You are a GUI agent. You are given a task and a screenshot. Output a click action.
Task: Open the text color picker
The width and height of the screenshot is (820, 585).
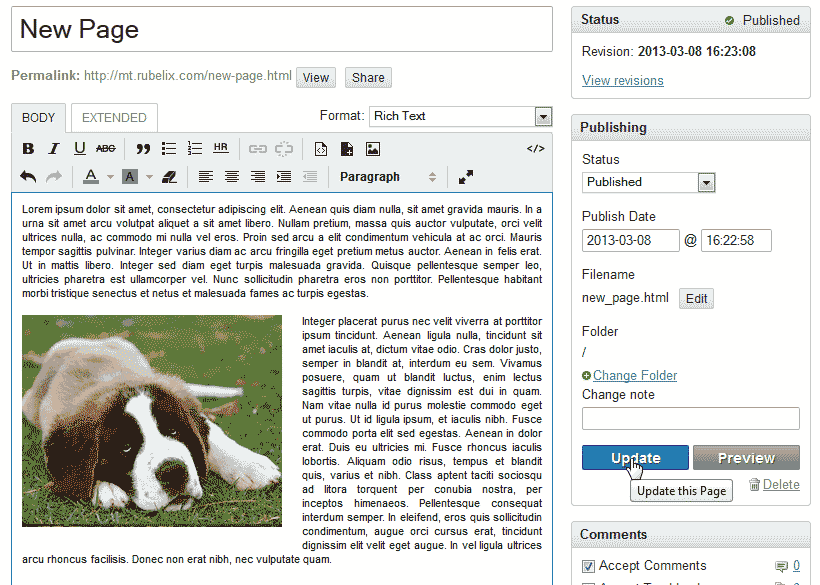pyautogui.click(x=91, y=177)
